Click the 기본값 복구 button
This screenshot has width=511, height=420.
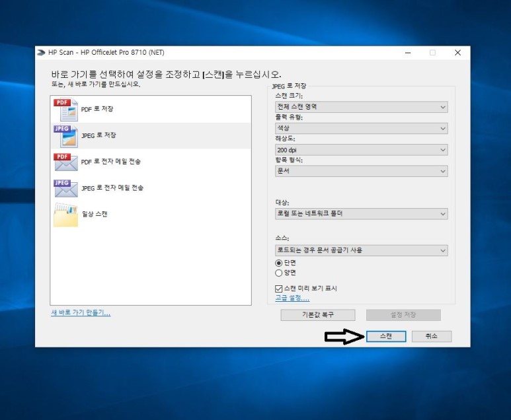tap(318, 315)
